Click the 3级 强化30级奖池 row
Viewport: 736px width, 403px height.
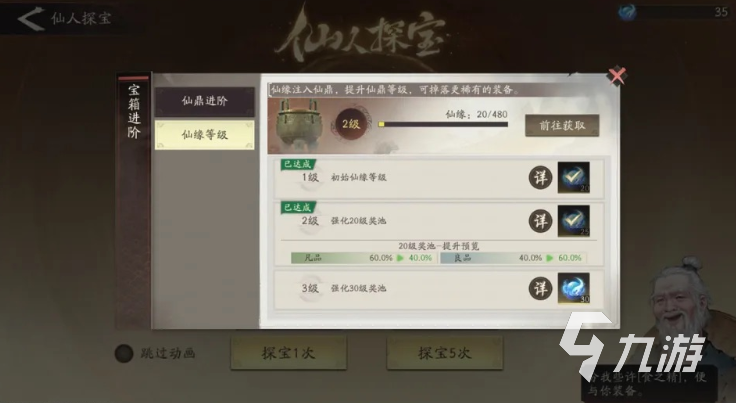coord(439,289)
